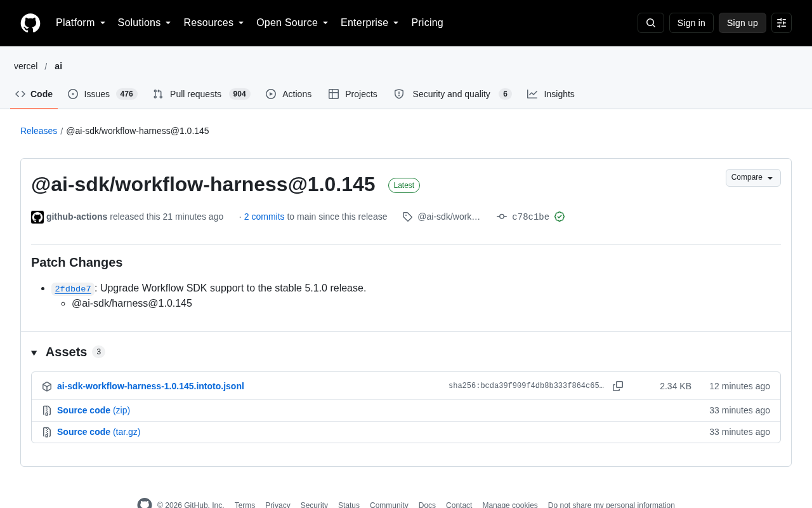Open the github-actions author link

pos(77,217)
